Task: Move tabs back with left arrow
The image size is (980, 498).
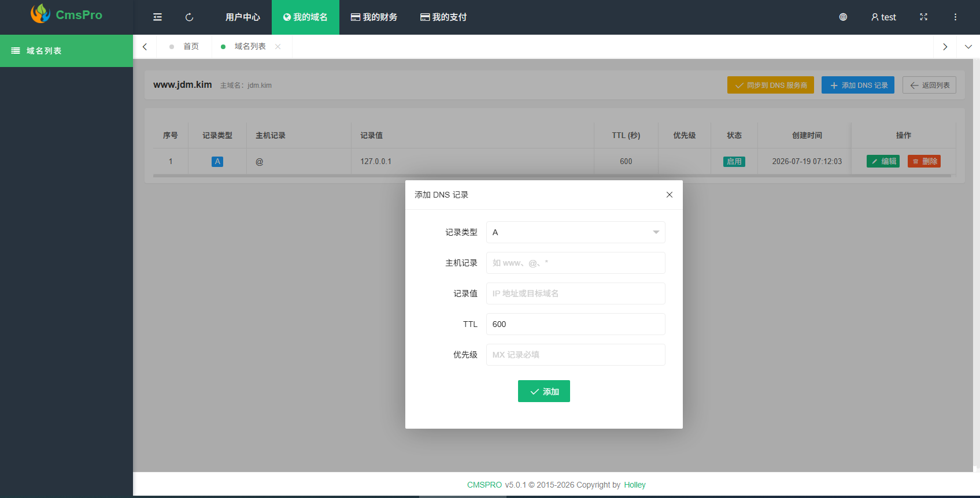Action: click(x=145, y=47)
